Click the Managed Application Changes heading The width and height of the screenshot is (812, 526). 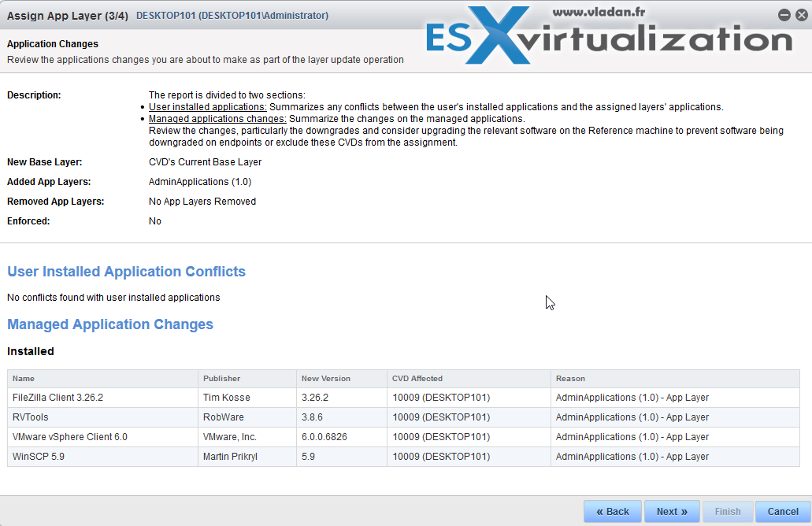point(110,324)
